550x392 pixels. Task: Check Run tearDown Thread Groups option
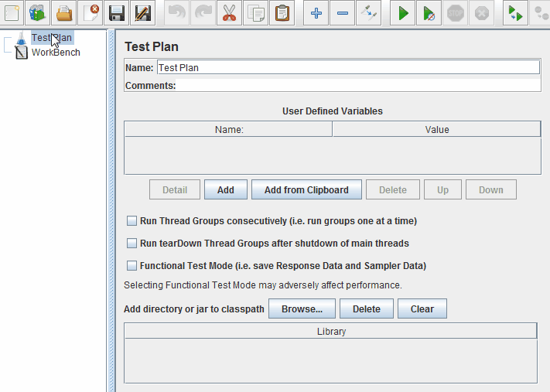[132, 244]
